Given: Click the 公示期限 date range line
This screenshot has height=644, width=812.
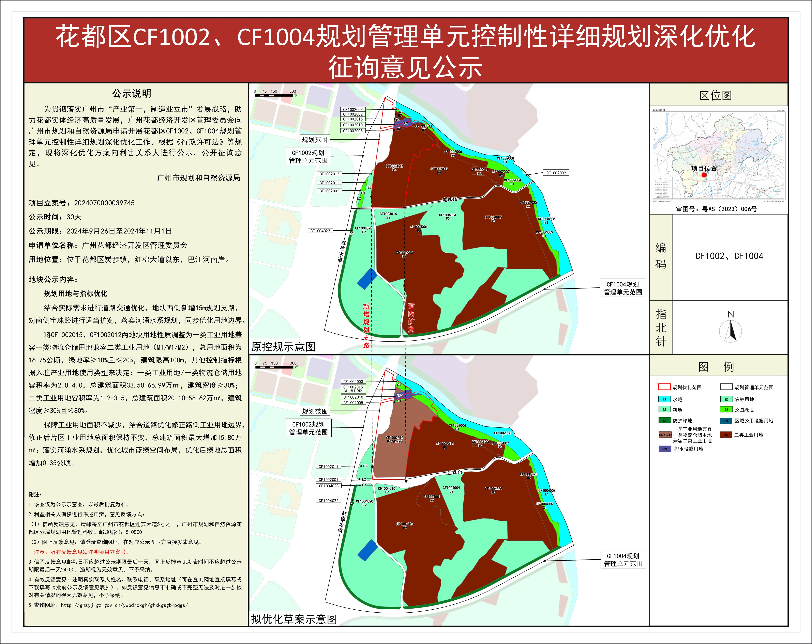Looking at the screenshot, I should tap(100, 231).
